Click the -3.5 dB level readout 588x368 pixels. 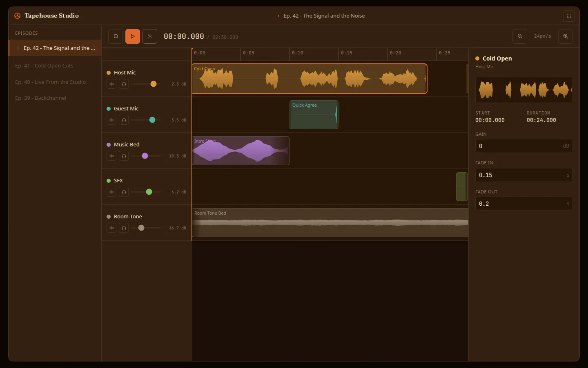(178, 120)
